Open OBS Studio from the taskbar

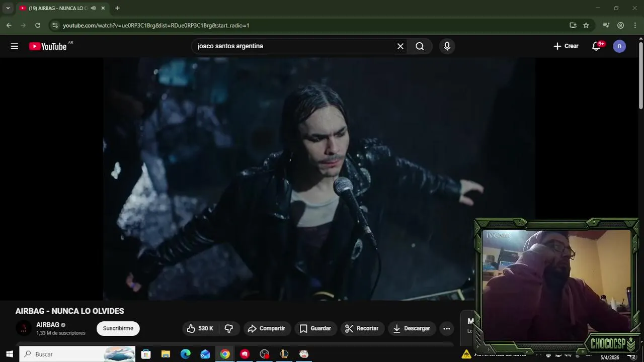click(x=265, y=354)
